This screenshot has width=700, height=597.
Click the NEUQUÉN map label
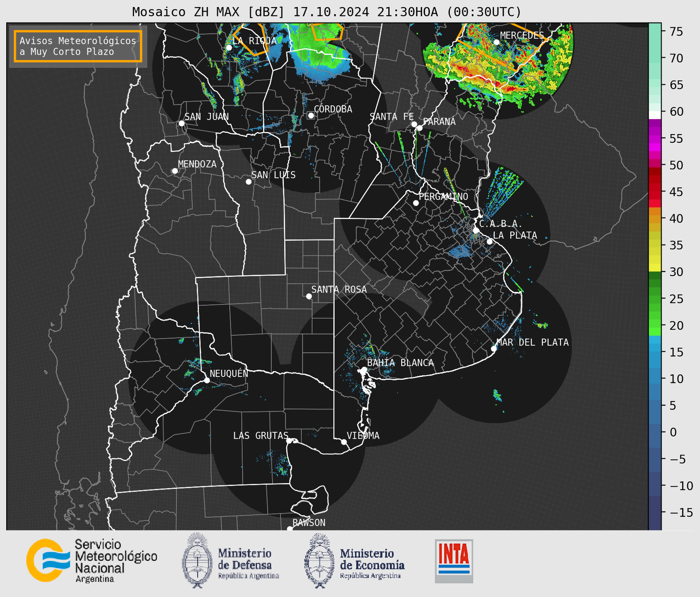pyautogui.click(x=229, y=374)
